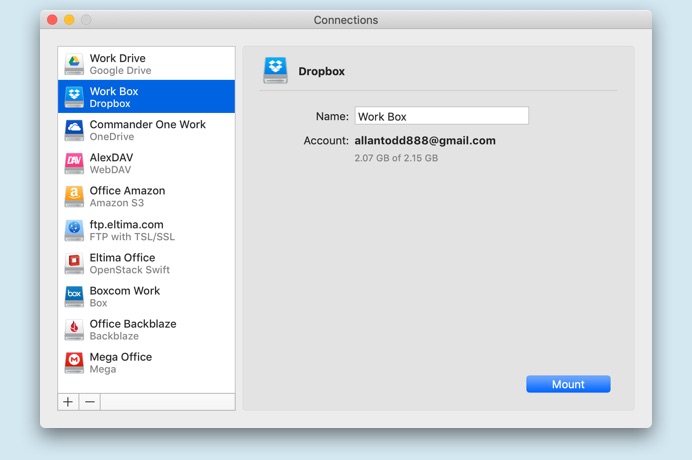
Task: Select the Office Amazon connection name
Action: tap(128, 191)
